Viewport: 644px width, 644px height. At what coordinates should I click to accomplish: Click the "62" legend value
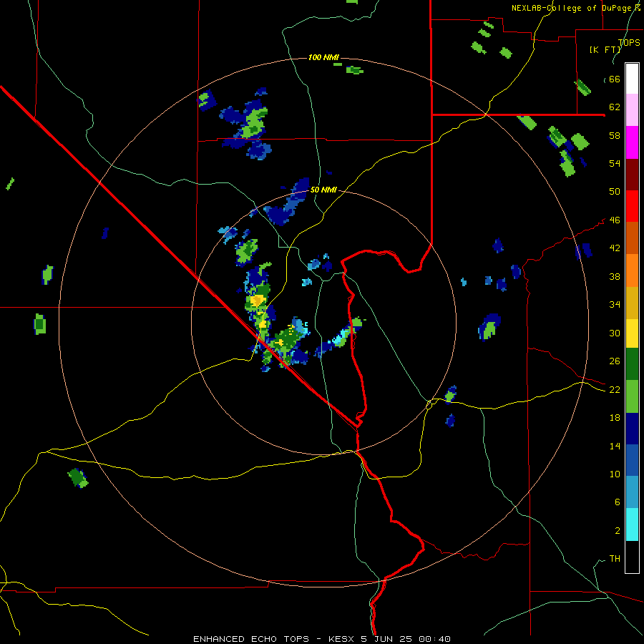615,107
